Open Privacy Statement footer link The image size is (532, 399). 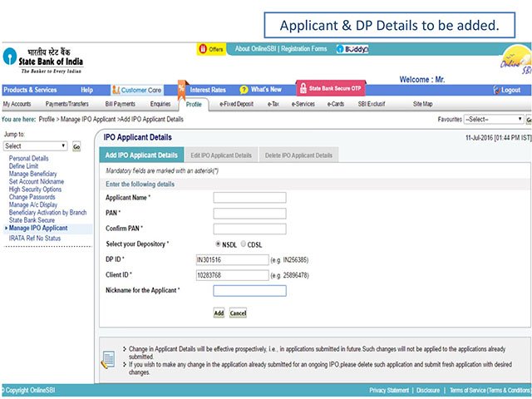[x=389, y=391]
